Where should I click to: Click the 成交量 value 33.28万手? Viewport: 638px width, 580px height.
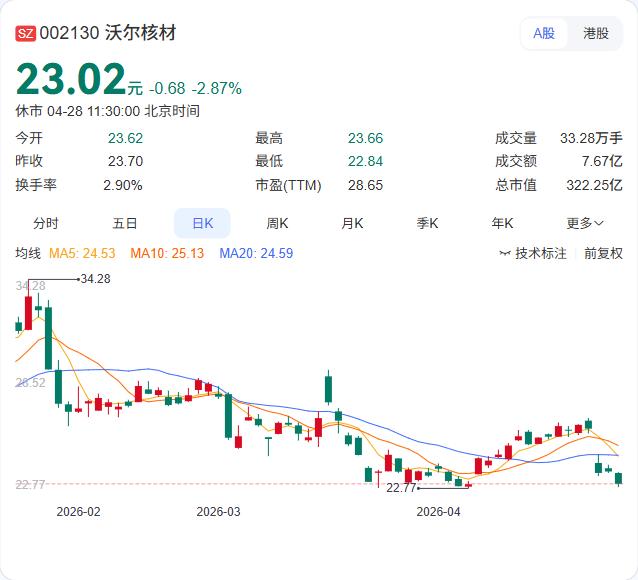click(x=591, y=138)
